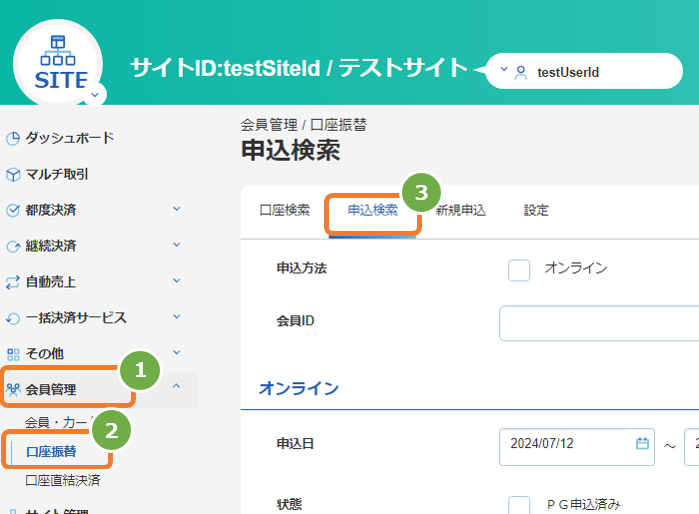
Task: Switch to the 申込検索 tab
Action: click(373, 210)
